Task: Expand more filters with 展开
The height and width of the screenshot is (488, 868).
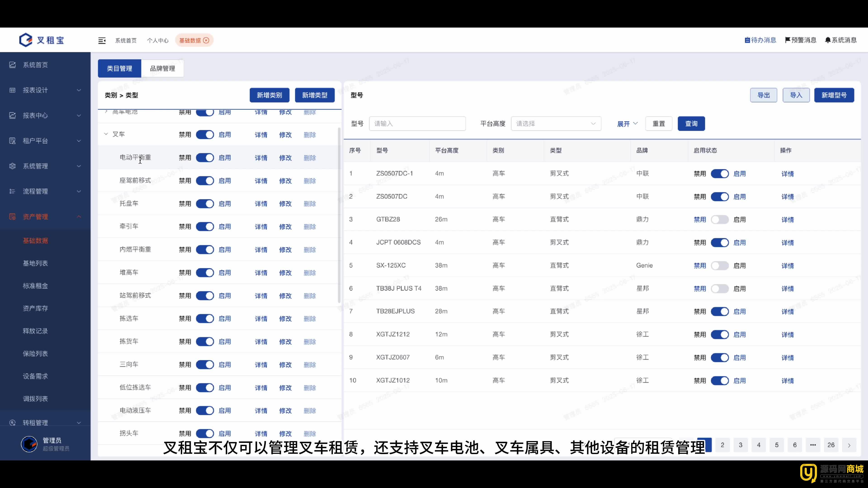Action: pyautogui.click(x=627, y=124)
